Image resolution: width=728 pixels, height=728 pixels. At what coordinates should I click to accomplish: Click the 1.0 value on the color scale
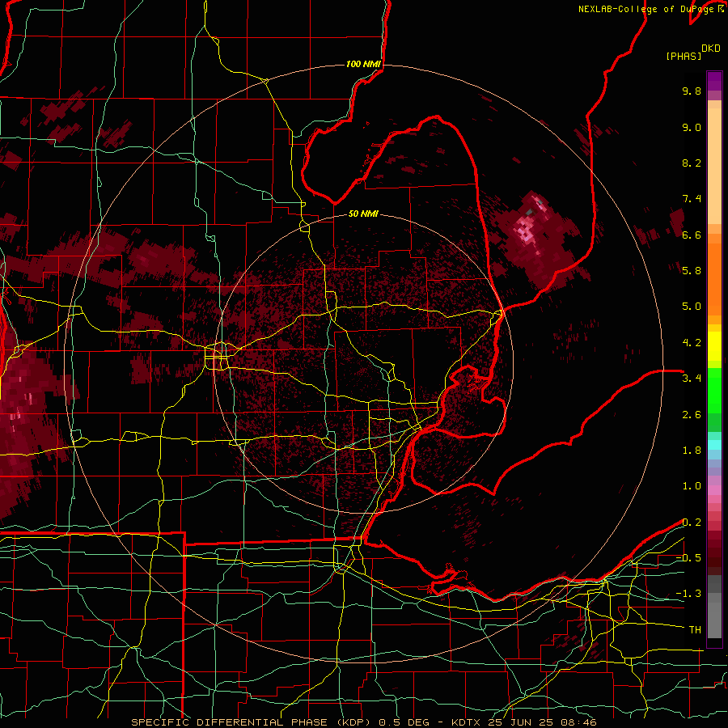[x=692, y=486]
